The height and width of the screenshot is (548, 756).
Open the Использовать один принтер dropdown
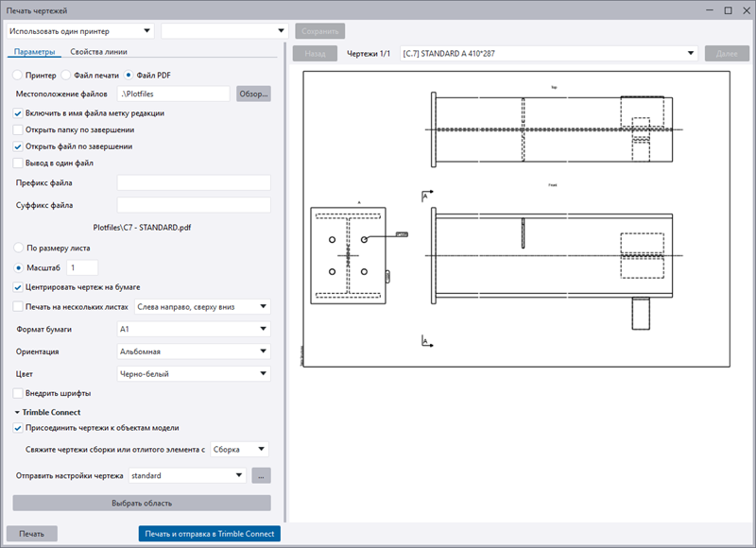click(x=80, y=31)
